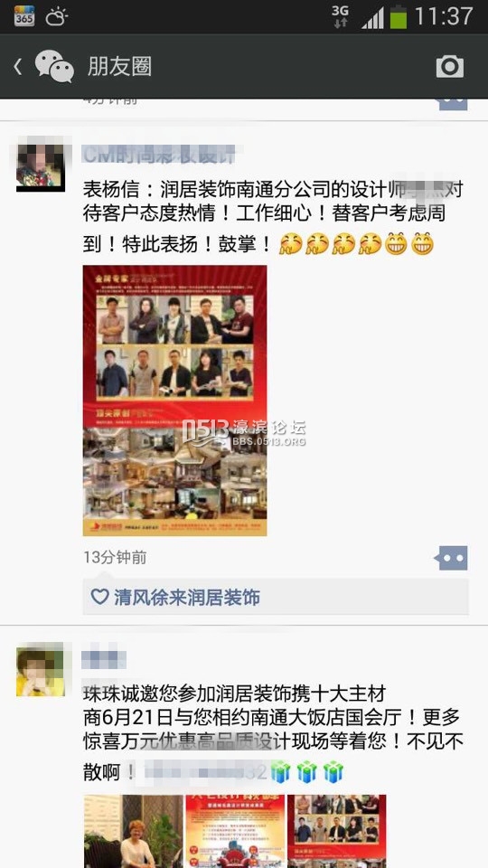Open the camera to post a moment

(x=449, y=66)
